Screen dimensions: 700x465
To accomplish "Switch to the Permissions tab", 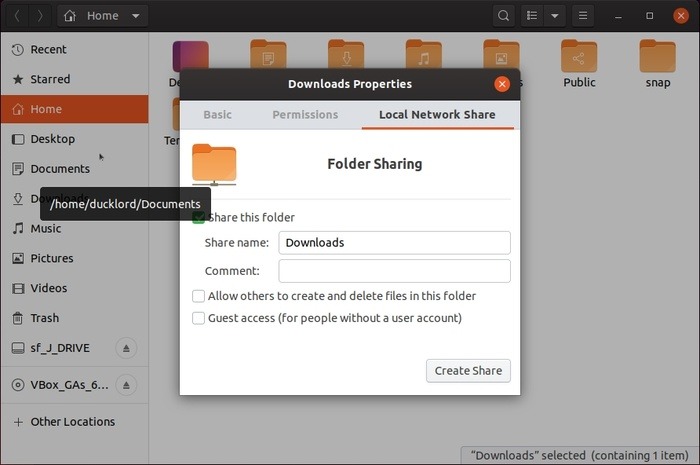I will (x=305, y=115).
